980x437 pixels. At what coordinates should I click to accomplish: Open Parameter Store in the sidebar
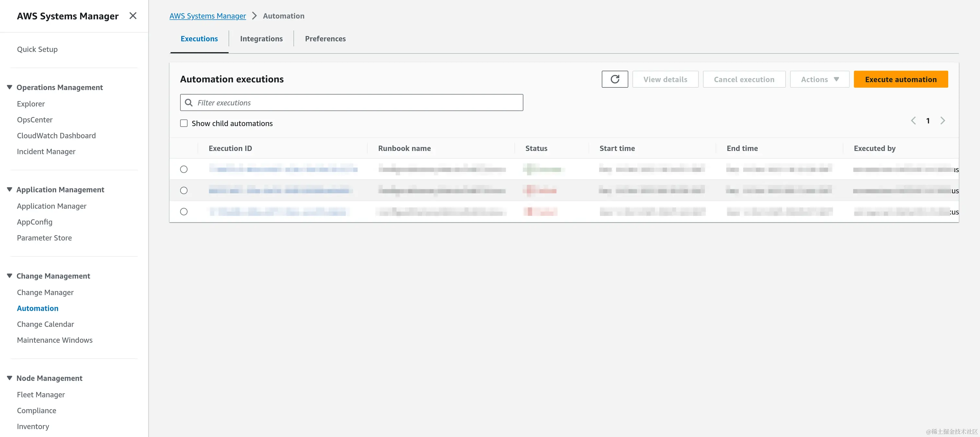pos(44,238)
